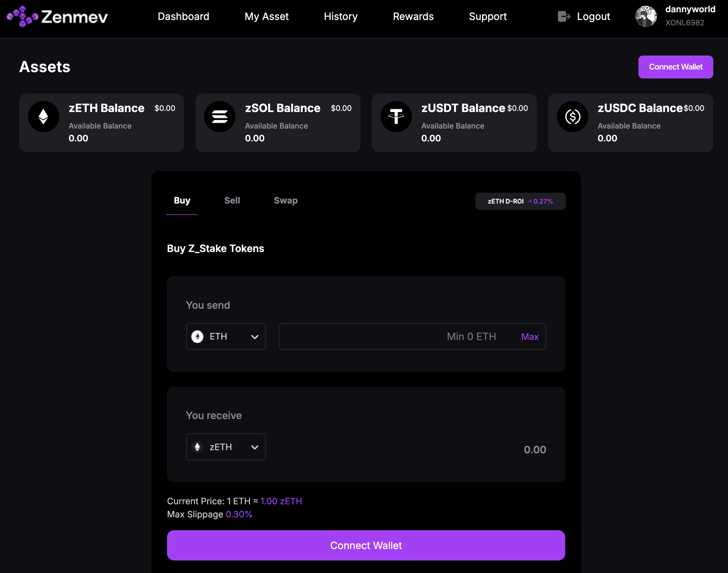Click the Ethereum icon in zETH card
The height and width of the screenshot is (573, 728).
click(x=44, y=116)
